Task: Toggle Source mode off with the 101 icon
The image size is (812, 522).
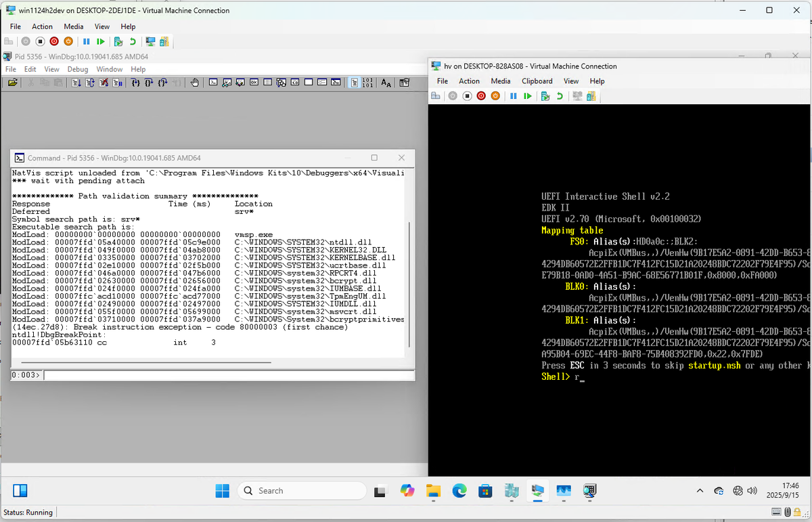Action: [x=368, y=83]
